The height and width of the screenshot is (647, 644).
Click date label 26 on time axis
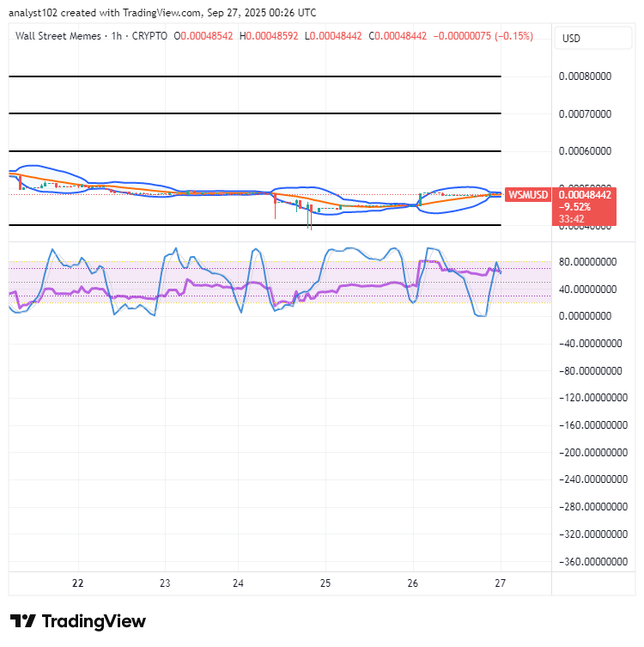coord(413,583)
